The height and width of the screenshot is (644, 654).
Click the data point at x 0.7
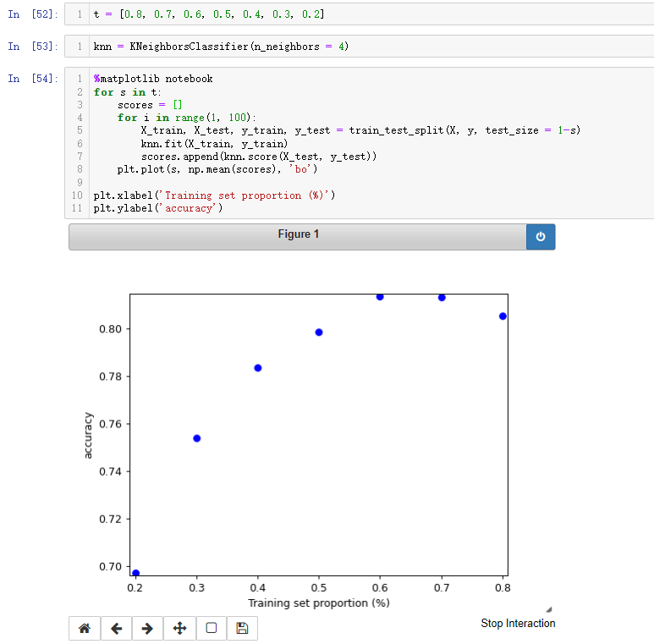[442, 297]
